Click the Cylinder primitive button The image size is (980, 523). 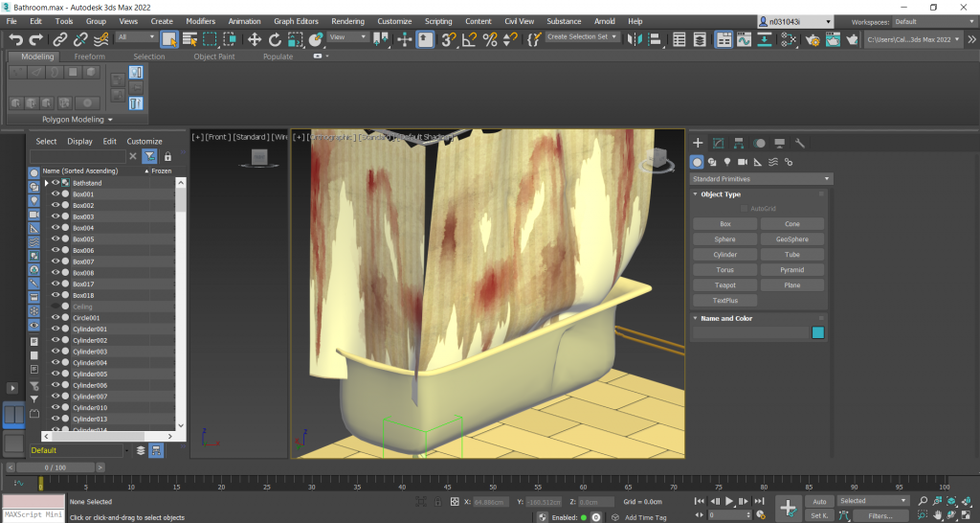point(725,255)
